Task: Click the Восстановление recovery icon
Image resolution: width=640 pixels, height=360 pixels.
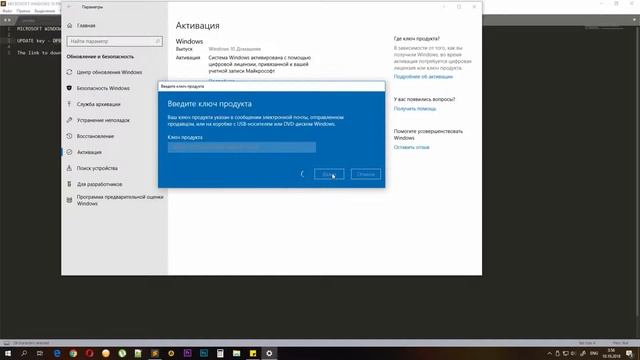Action: (69, 136)
